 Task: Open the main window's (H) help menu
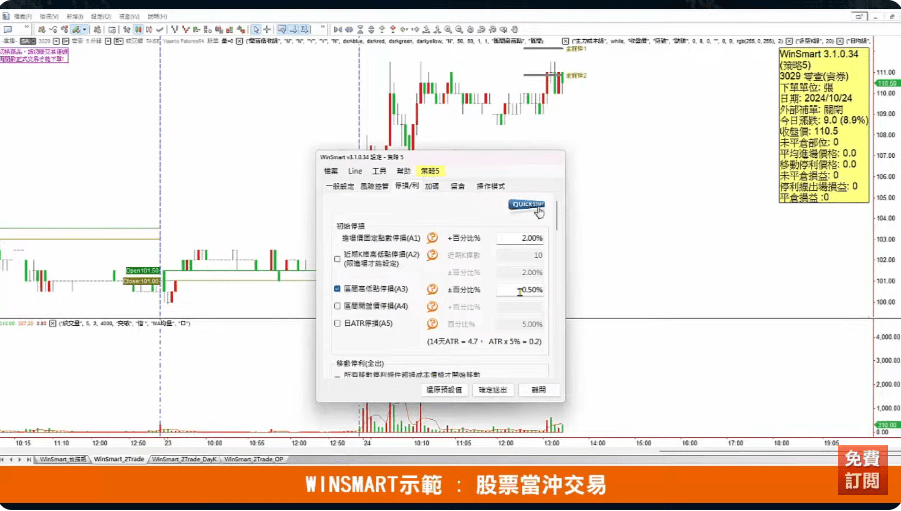pyautogui.click(x=157, y=16)
